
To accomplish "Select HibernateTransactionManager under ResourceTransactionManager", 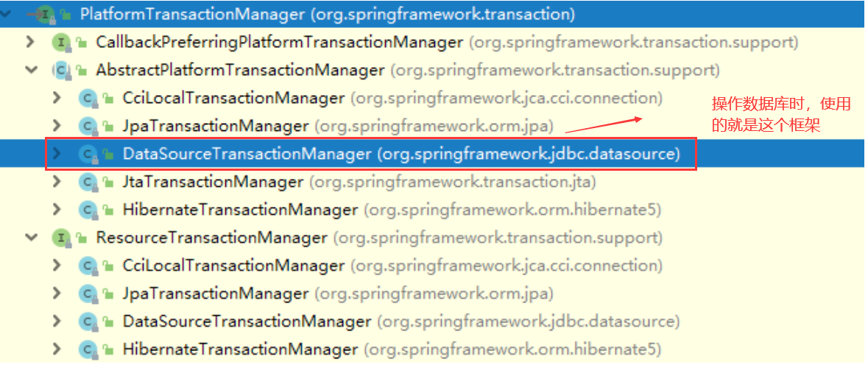I will tap(240, 349).
